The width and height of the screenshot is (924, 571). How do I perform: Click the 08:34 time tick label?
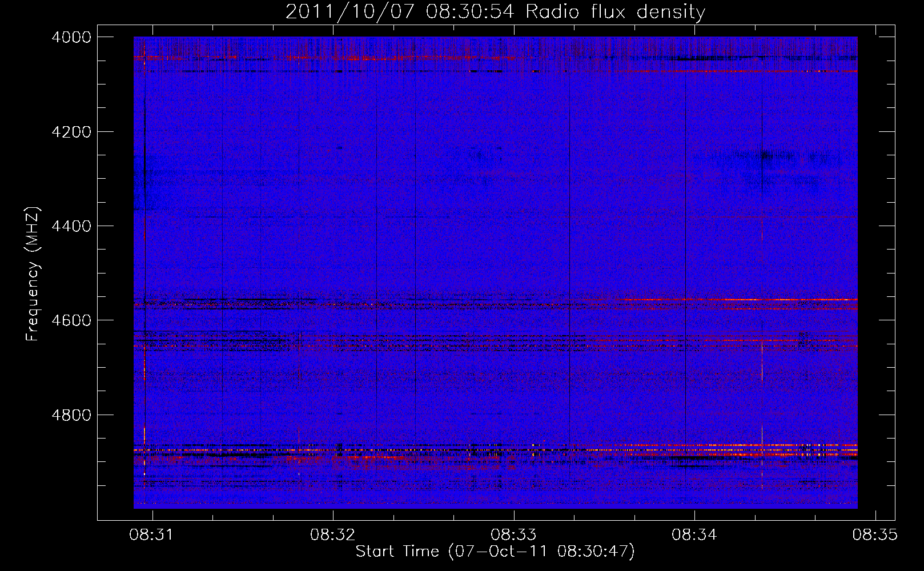694,534
